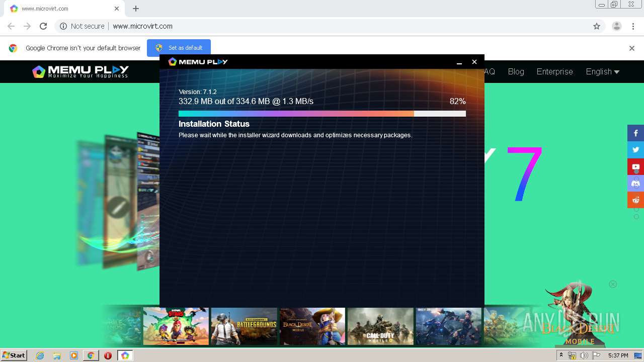644x362 pixels.
Task: Open Windows Media Player from taskbar
Action: [x=74, y=355]
